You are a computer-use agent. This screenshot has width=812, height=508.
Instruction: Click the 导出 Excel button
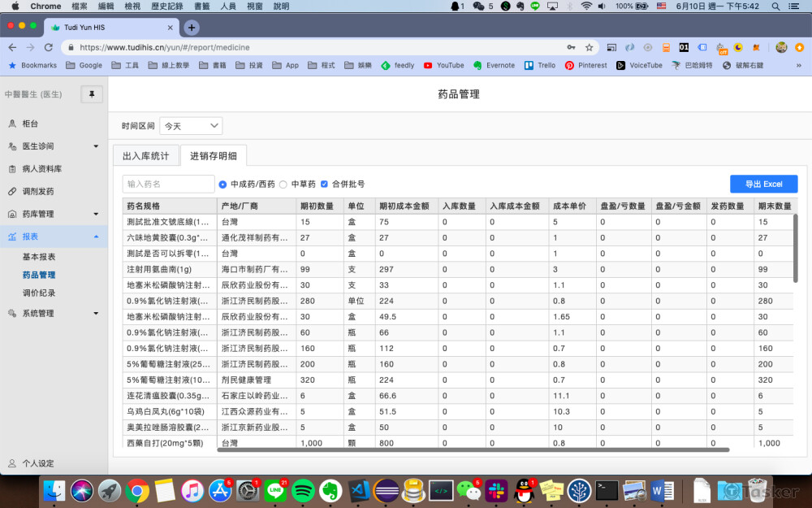[x=763, y=184]
